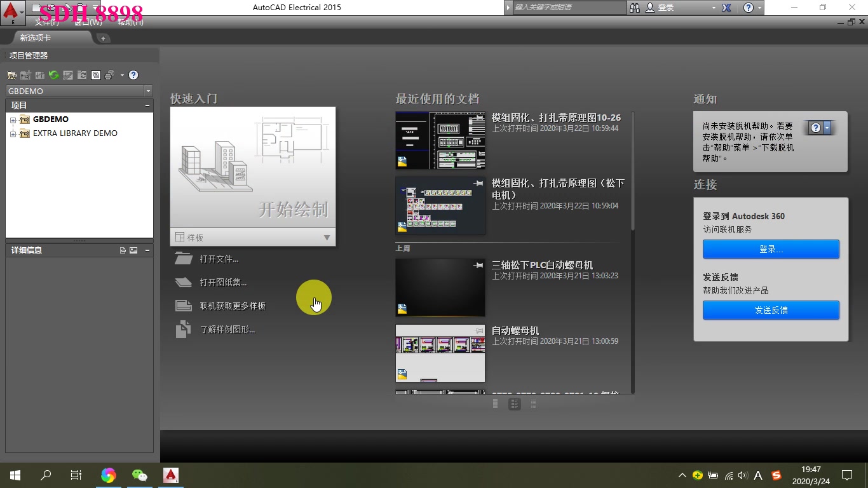868x488 pixels.
Task: Open the 样板 template dropdown
Action: [327, 238]
